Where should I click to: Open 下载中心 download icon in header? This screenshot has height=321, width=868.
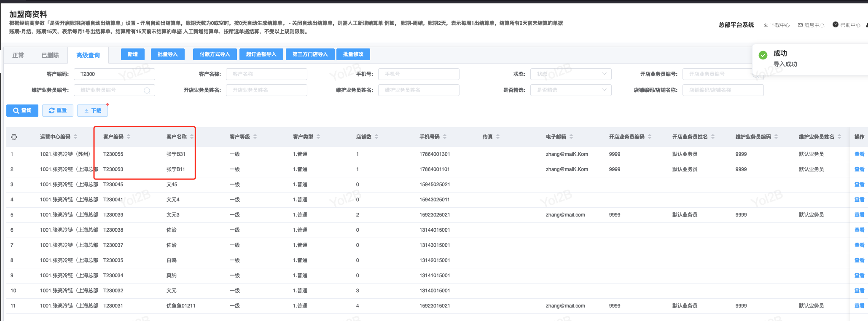[x=766, y=25]
